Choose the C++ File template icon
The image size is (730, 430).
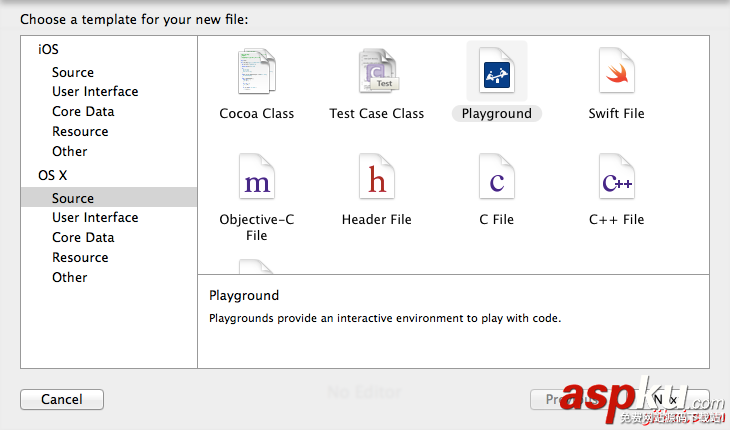point(617,177)
